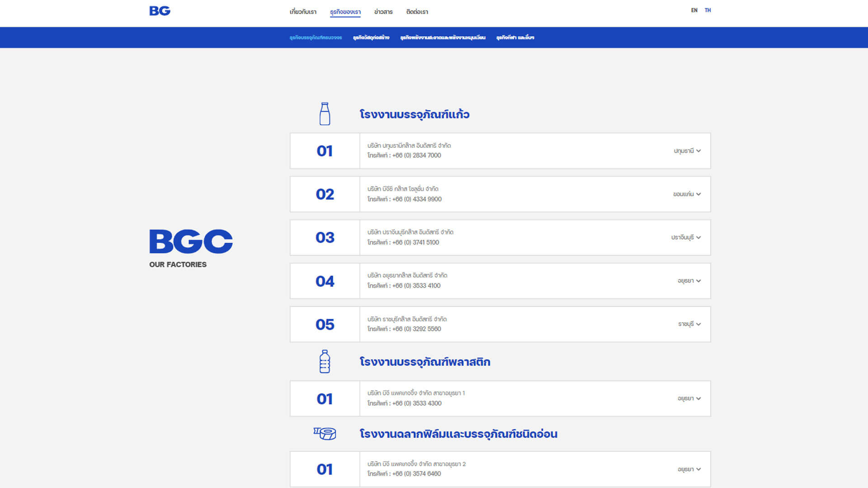
Task: Click the plastic bottle factory icon
Action: click(325, 361)
